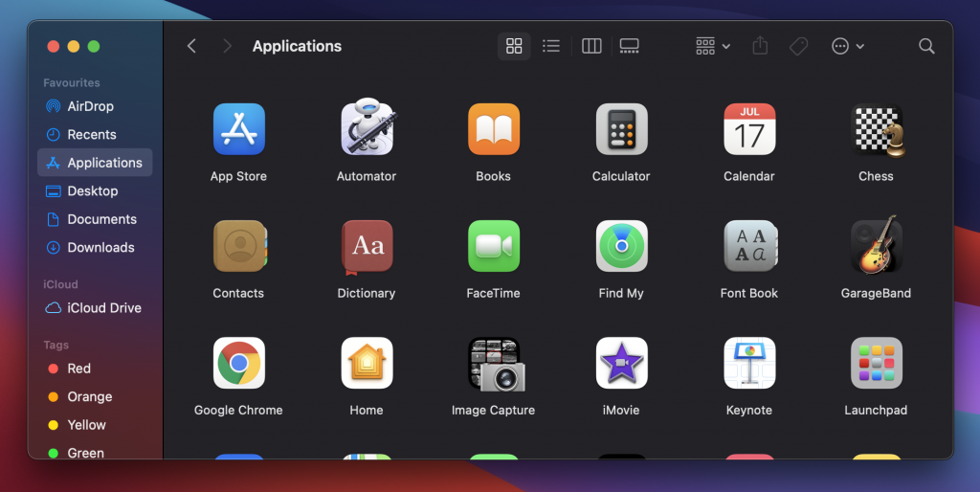980x492 pixels.
Task: Open the Group By dropdown
Action: pyautogui.click(x=712, y=46)
